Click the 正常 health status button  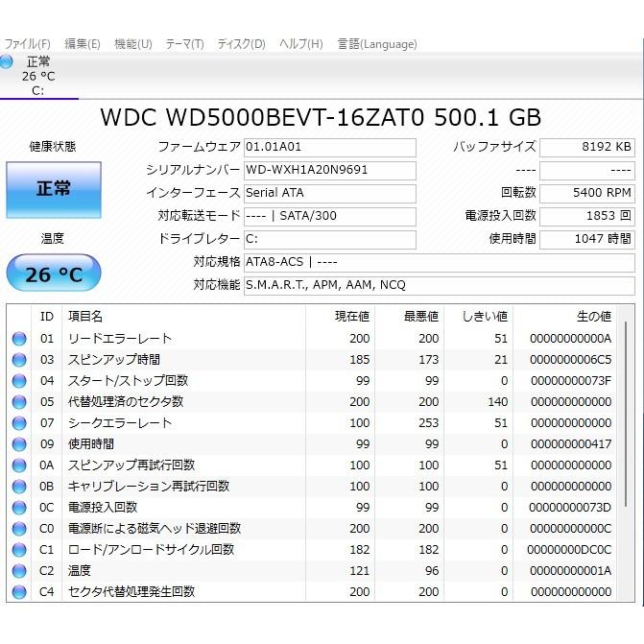[x=54, y=189]
